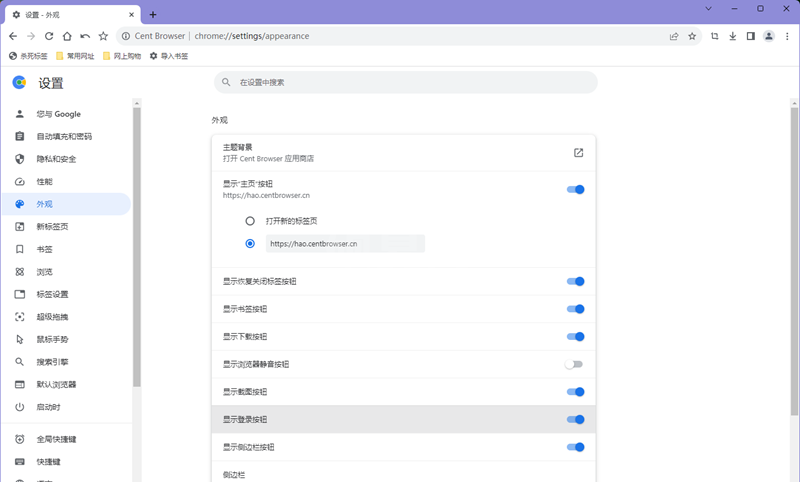Click the Cent Browser settings logo
Screen dimensions: 800x482
[19, 83]
